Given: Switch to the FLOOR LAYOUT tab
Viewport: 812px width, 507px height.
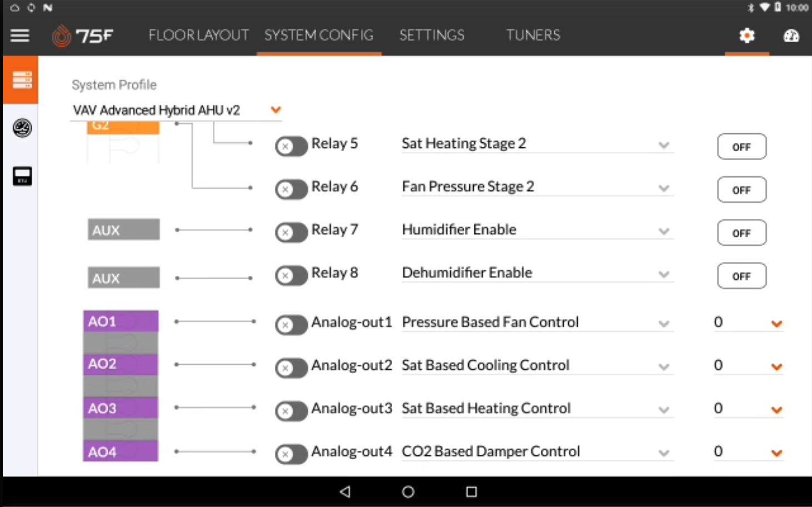Looking at the screenshot, I should (x=199, y=35).
